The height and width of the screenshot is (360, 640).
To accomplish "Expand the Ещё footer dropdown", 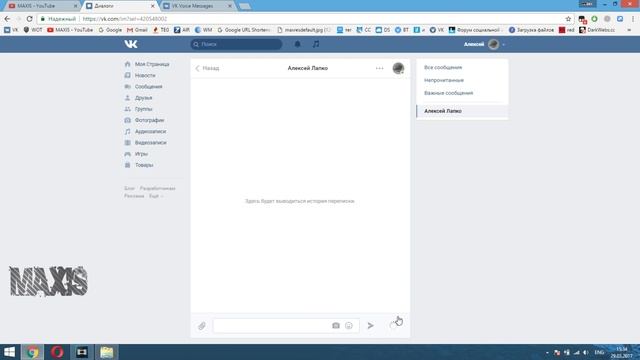I will click(156, 196).
